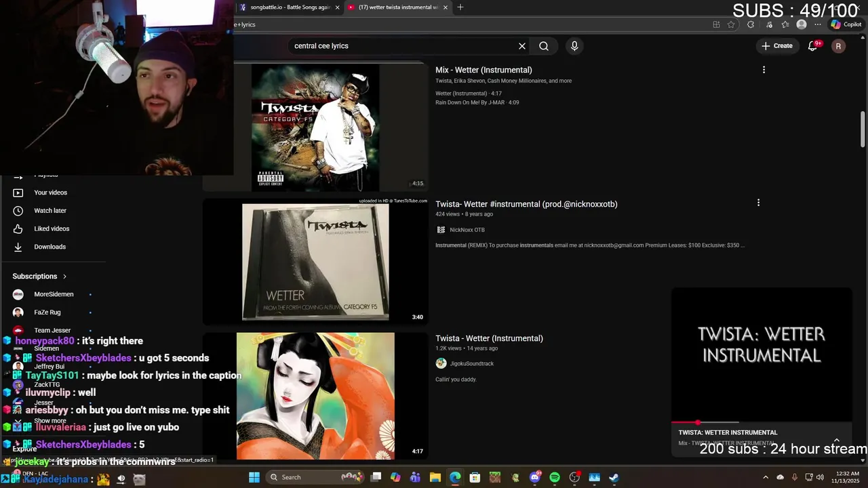Open FaZe Rug channel subscription
Viewport: 868px width, 488px height.
coord(47,312)
